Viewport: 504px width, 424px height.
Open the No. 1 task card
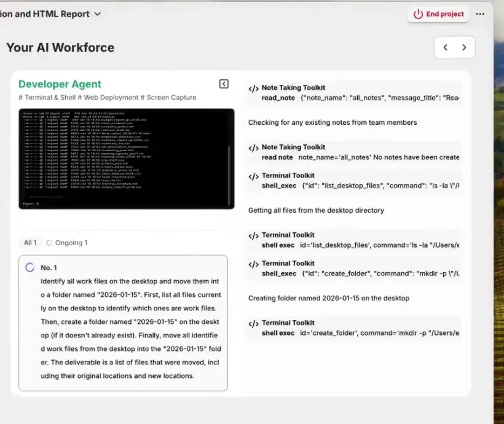[x=123, y=323]
